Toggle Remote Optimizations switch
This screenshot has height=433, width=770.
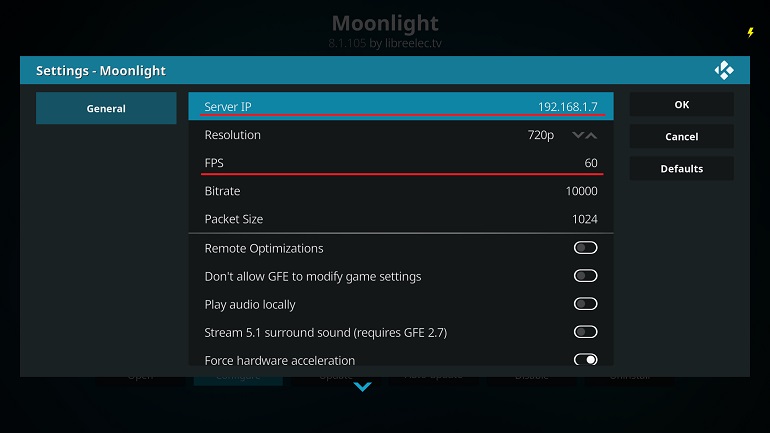[x=585, y=248]
